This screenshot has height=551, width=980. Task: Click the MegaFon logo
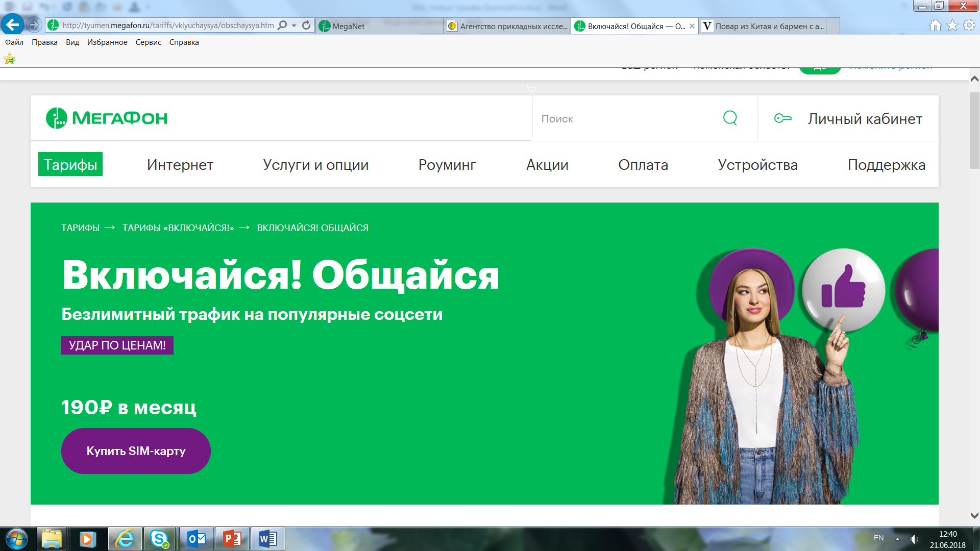point(107,118)
